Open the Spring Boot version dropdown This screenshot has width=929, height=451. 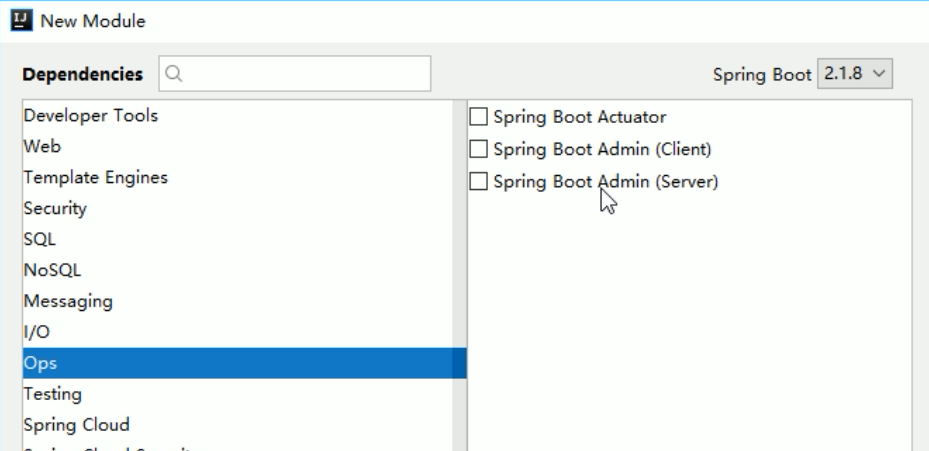pos(854,73)
